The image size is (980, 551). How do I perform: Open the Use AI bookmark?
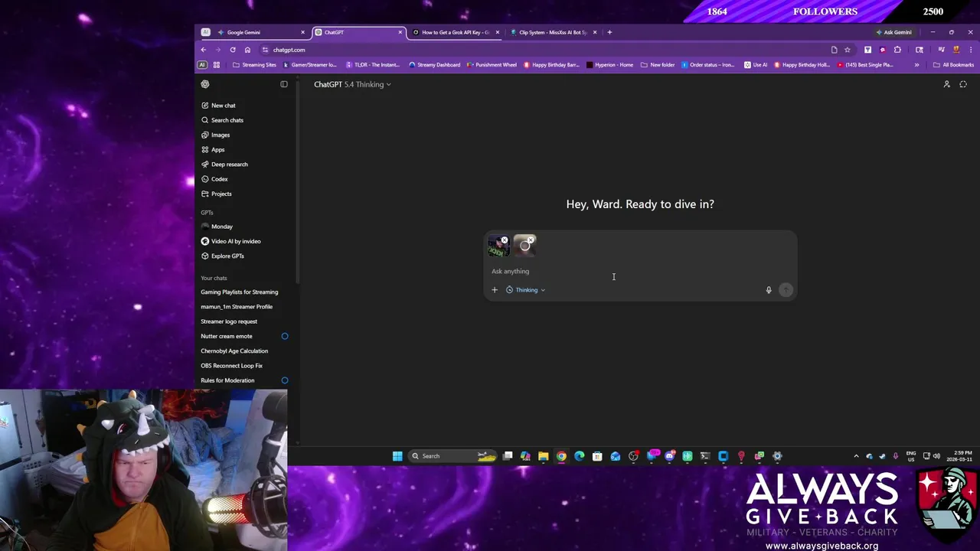(x=755, y=65)
